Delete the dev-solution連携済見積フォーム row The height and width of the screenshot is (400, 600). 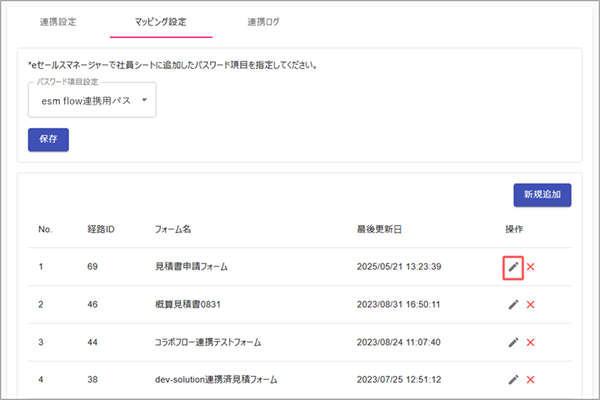(531, 380)
